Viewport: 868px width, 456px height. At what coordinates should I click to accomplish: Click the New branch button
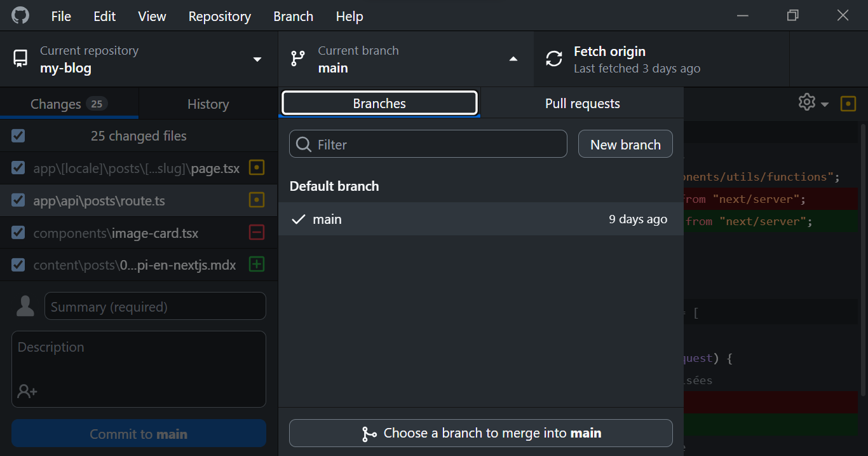[x=625, y=144]
